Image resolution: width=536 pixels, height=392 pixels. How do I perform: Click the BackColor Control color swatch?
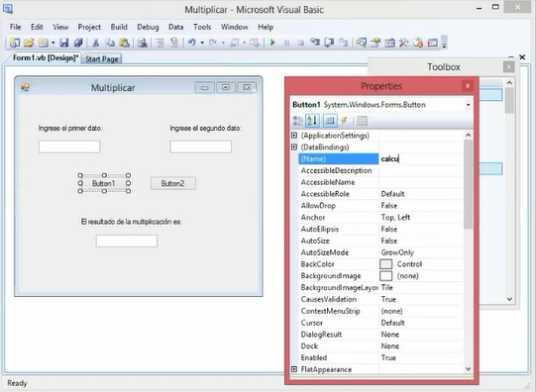(386, 264)
